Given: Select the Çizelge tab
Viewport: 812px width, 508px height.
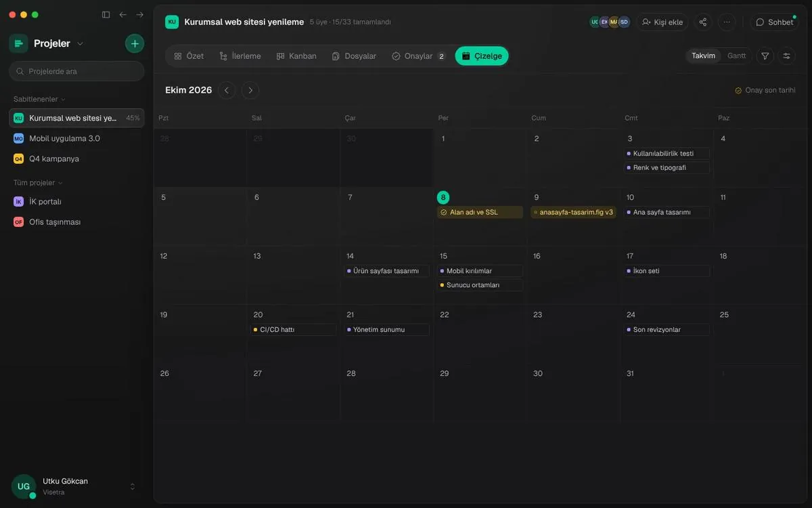Looking at the screenshot, I should pyautogui.click(x=482, y=56).
